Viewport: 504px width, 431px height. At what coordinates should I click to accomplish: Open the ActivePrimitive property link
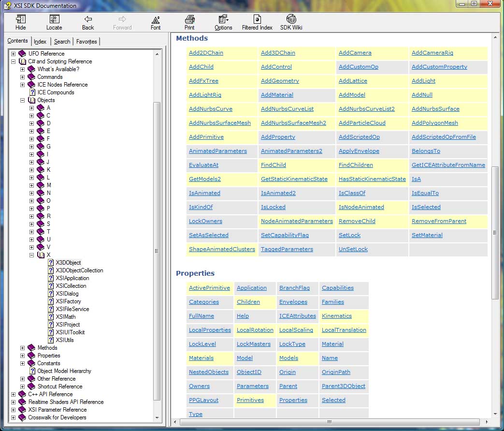(x=210, y=288)
